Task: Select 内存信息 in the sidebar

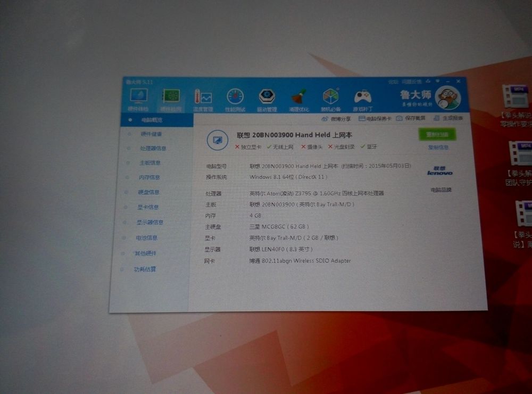Action: click(149, 177)
